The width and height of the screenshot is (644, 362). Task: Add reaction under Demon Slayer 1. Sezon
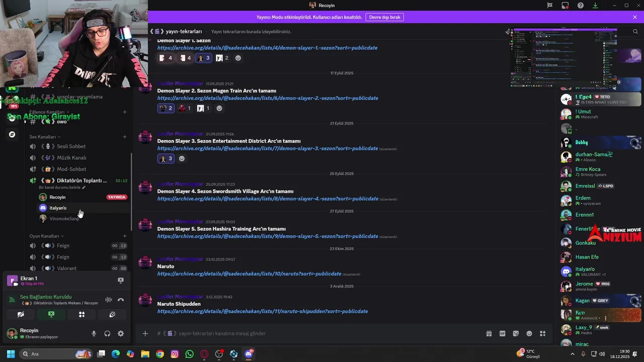(238, 58)
